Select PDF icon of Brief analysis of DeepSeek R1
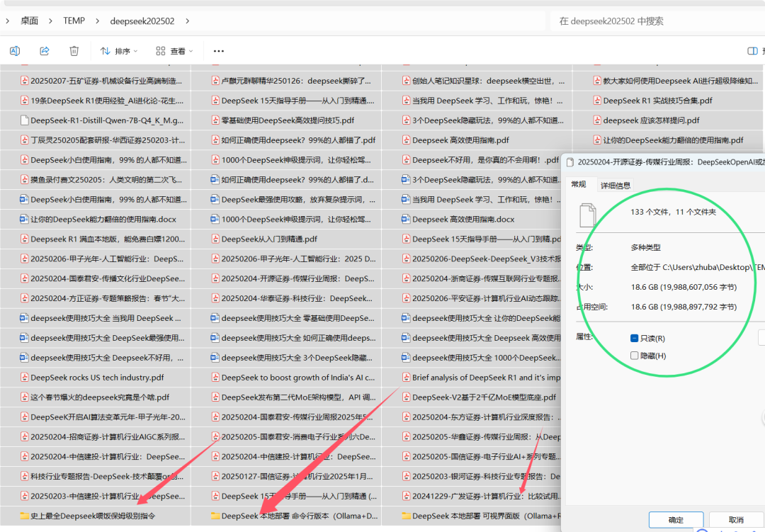The image size is (765, 532). coord(406,378)
